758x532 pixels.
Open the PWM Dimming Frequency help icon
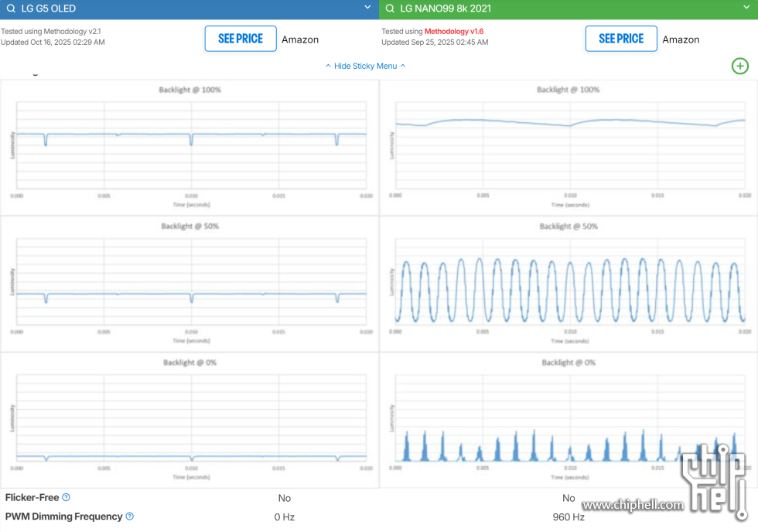pyautogui.click(x=129, y=517)
